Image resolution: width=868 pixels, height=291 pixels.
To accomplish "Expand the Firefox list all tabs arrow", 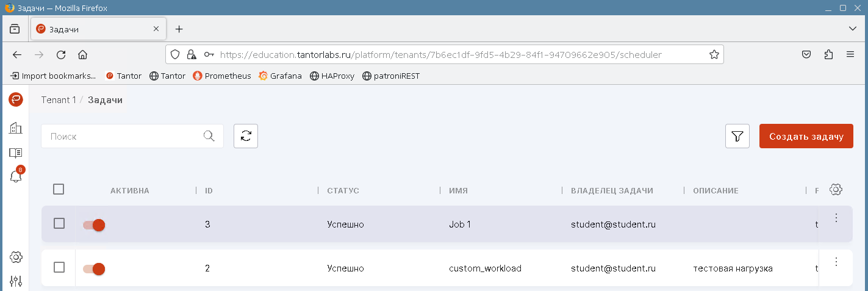I will (853, 29).
